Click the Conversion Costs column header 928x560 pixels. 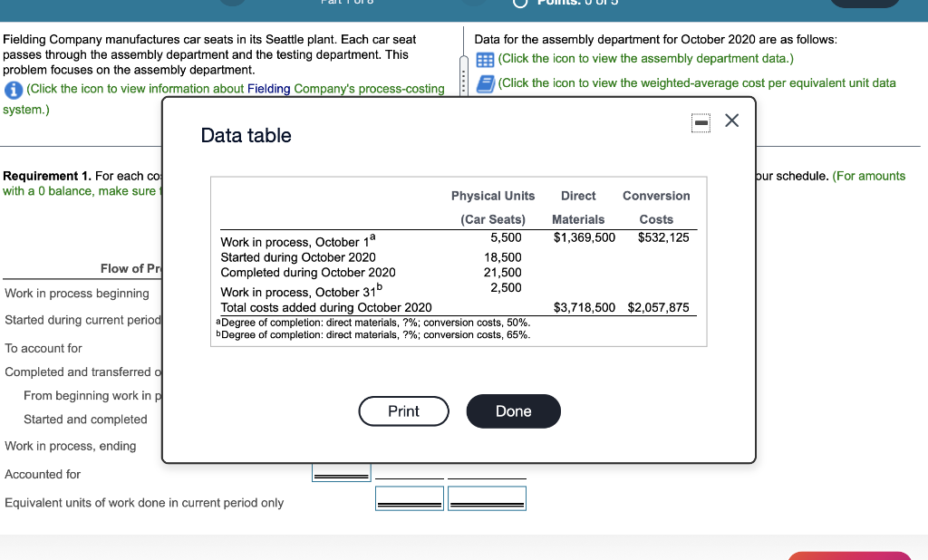pos(656,208)
